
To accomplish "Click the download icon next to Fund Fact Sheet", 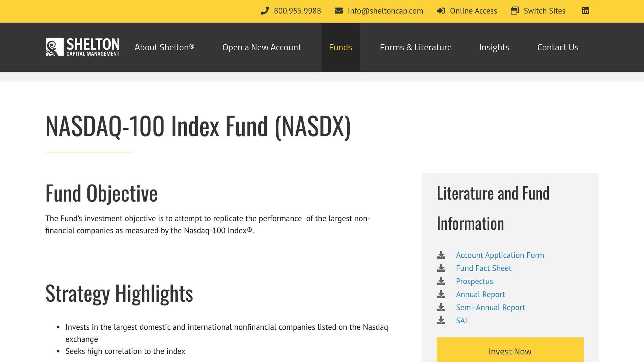I will (442, 268).
